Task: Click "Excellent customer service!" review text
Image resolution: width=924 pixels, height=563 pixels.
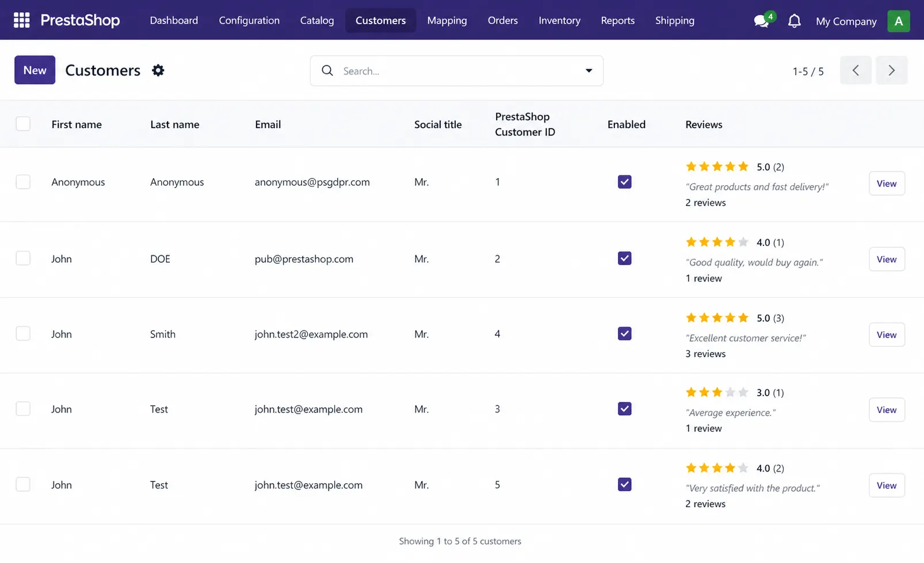Action: pos(746,338)
